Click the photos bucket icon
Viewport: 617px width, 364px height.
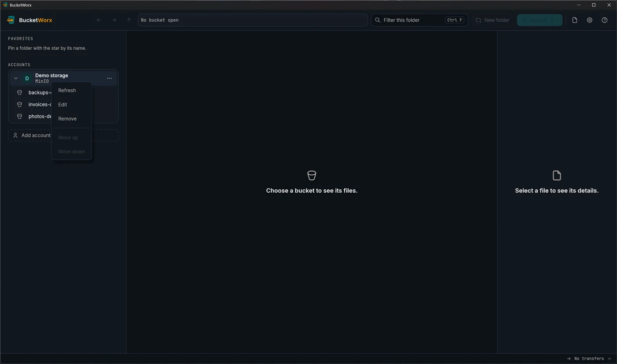(19, 116)
